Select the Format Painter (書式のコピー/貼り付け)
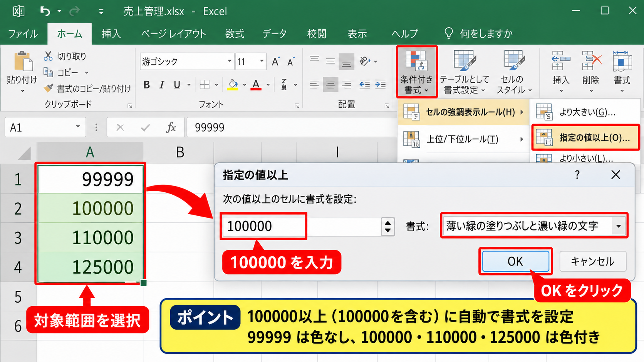The height and width of the screenshot is (362, 644). (x=87, y=88)
